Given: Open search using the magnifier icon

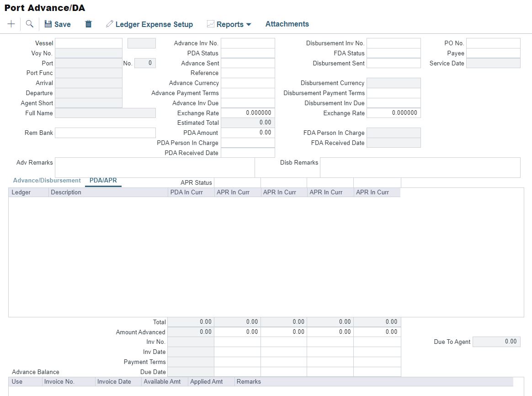Looking at the screenshot, I should [29, 24].
